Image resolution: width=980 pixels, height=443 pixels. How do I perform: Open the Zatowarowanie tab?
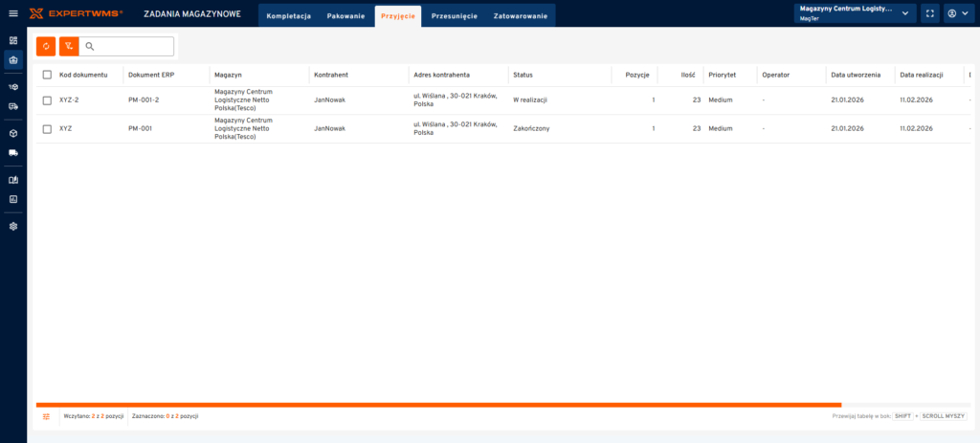pyautogui.click(x=521, y=16)
